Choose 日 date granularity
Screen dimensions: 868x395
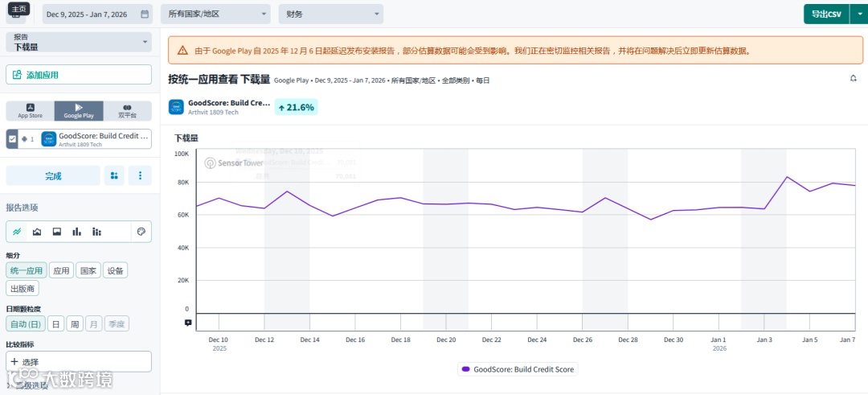coord(55,323)
